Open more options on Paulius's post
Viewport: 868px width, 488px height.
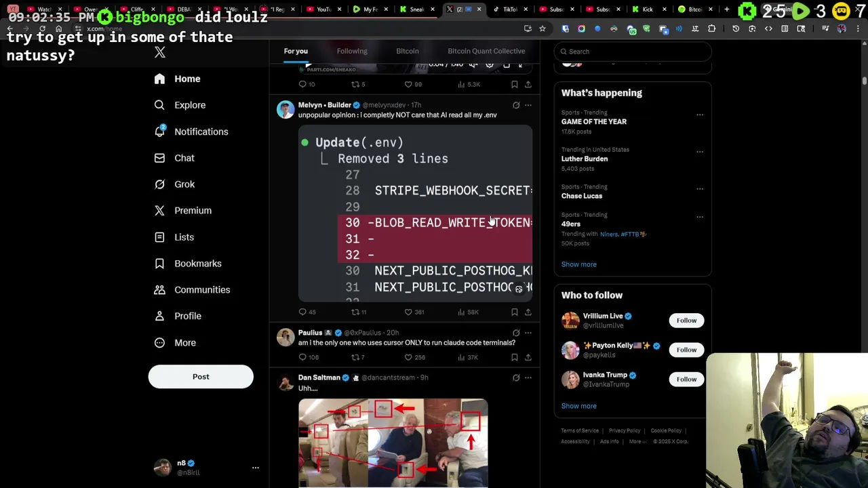[x=528, y=333]
